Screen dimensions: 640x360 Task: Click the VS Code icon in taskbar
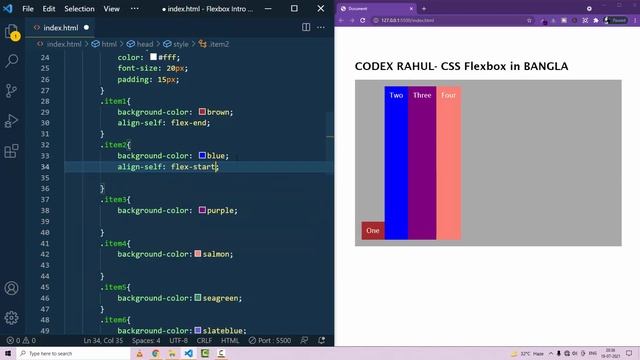tap(188, 353)
